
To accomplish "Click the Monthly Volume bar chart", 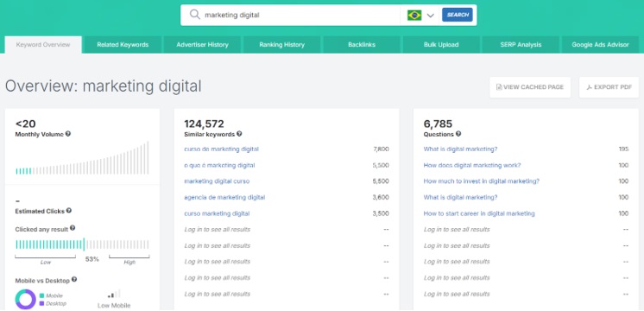I will [x=82, y=158].
